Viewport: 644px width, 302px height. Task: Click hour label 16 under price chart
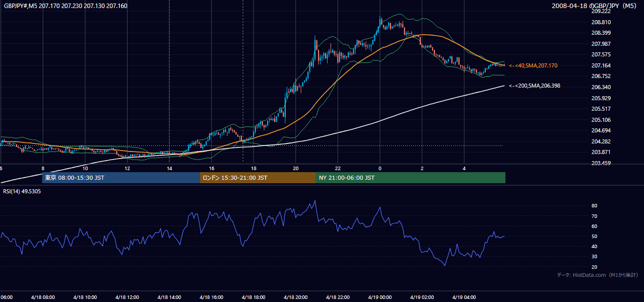212,169
